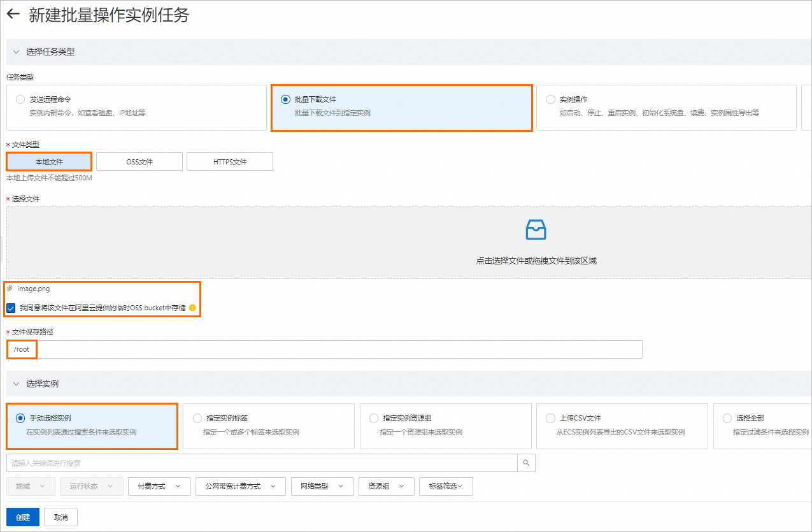The height and width of the screenshot is (532, 812).
Task: Click the yellow info icon after OSS bucket text
Action: pos(192,308)
